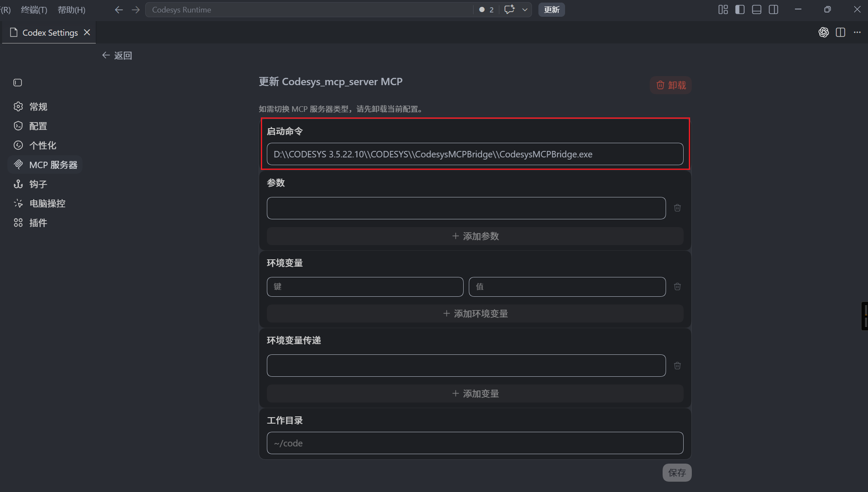Open the chat icon in the title bar

(510, 9)
